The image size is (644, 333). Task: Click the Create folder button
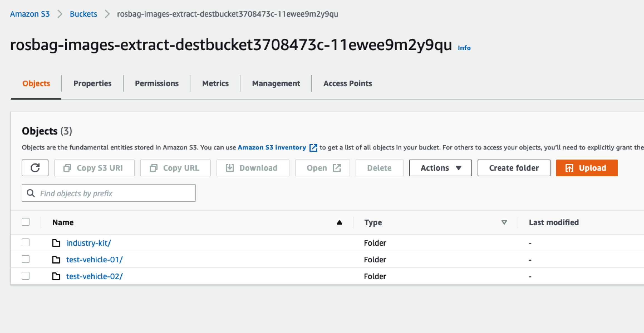click(x=514, y=168)
